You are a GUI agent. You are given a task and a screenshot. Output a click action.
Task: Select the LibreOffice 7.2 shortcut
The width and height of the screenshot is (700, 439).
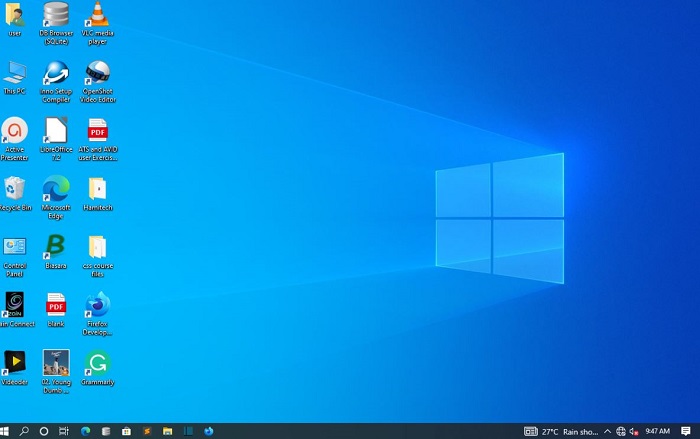(x=56, y=139)
